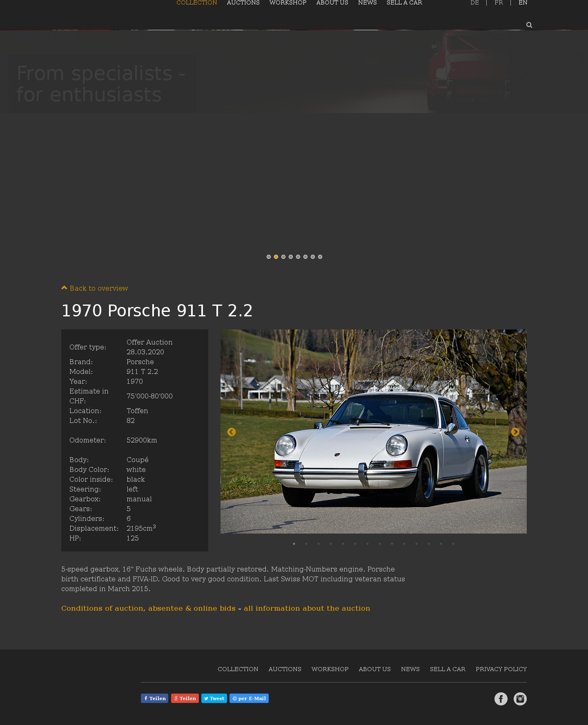Open footer NEWS link
This screenshot has height=725, width=588.
[x=410, y=669]
